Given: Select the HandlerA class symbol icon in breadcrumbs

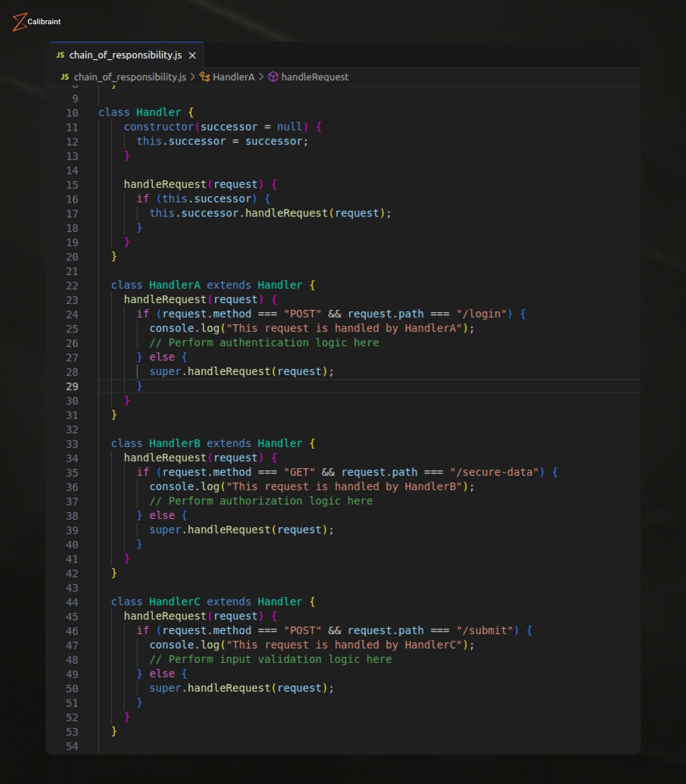Looking at the screenshot, I should pyautogui.click(x=204, y=77).
